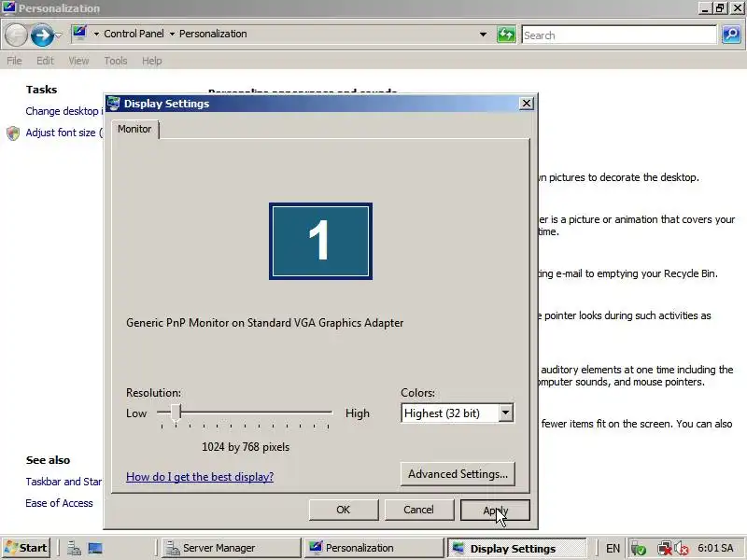The image size is (747, 560).
Task: Open Taskbar and Start Menu link
Action: coord(63,482)
